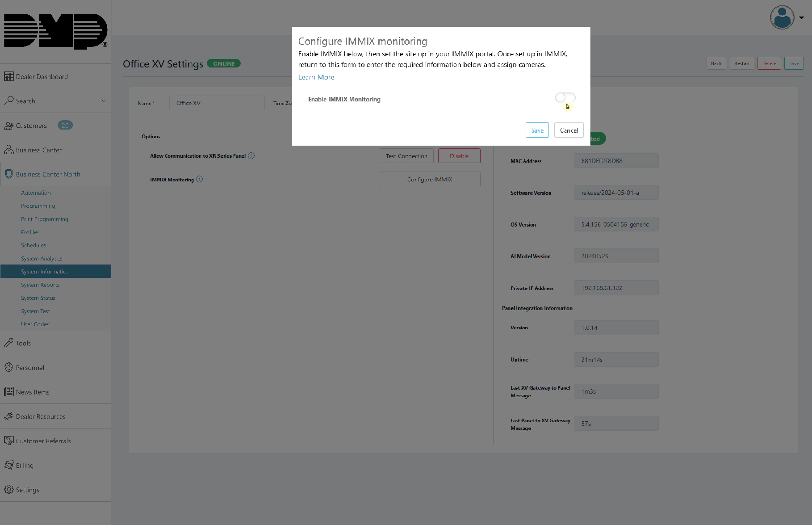
Task: Toggle Enable IMMIX Monitoring switch
Action: click(565, 97)
